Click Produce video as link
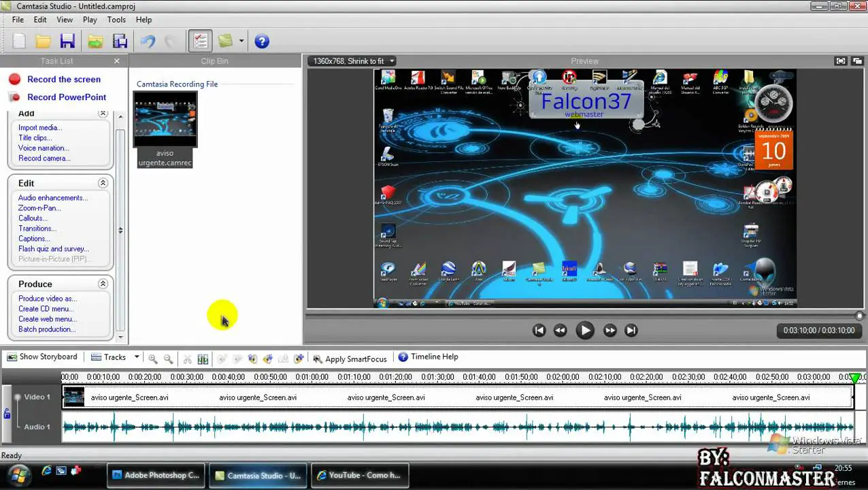Image resolution: width=868 pixels, height=490 pixels. point(48,299)
